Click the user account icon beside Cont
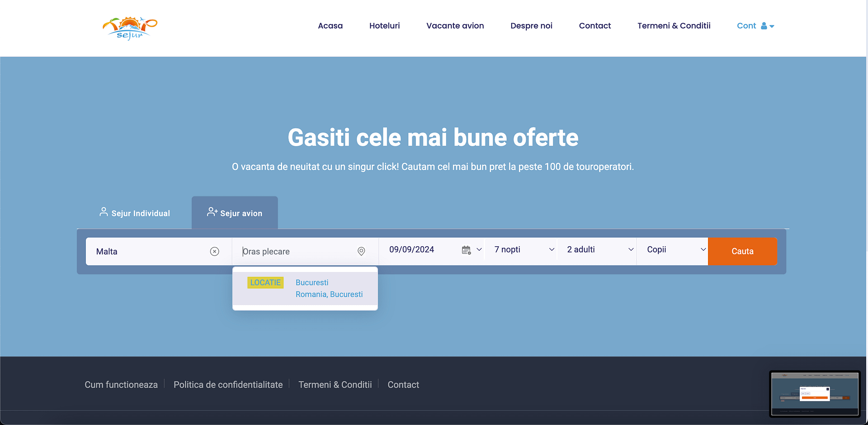Image resolution: width=868 pixels, height=425 pixels. [763, 26]
